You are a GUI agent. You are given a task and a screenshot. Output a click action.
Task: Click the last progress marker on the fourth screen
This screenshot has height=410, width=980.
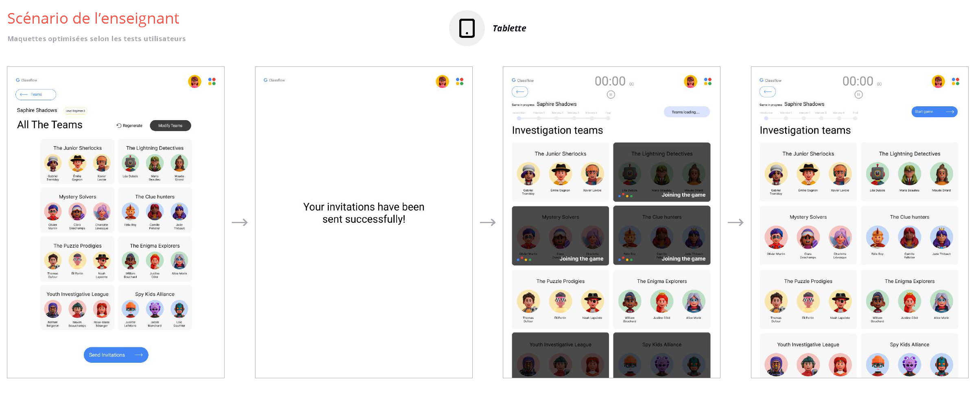pyautogui.click(x=856, y=118)
